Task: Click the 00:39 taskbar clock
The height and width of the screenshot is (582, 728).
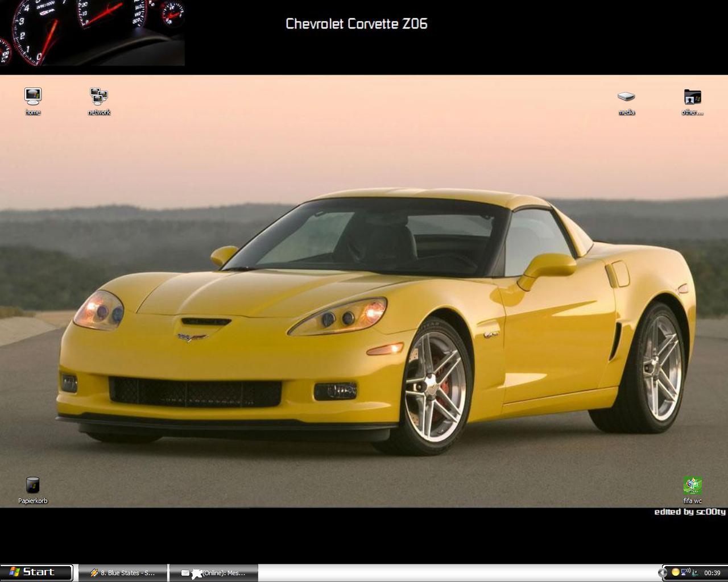Action: pyautogui.click(x=712, y=573)
